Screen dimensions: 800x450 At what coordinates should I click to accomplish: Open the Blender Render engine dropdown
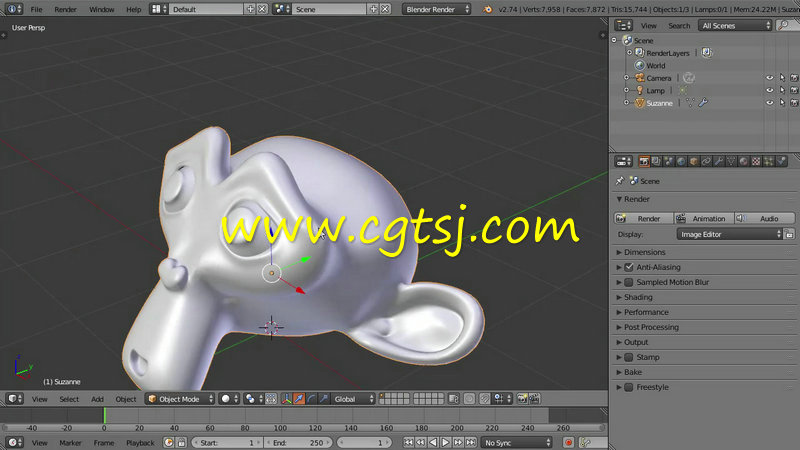[436, 9]
